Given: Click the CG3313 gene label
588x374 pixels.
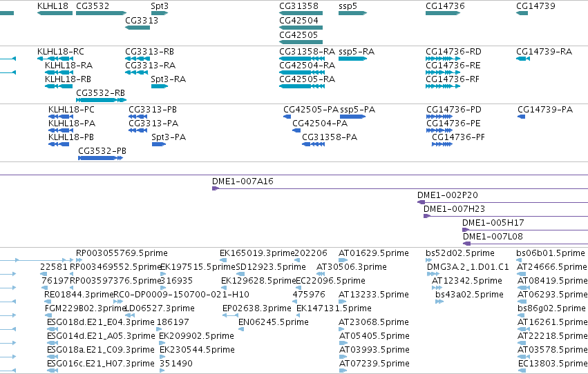Looking at the screenshot, I should 142,21.
